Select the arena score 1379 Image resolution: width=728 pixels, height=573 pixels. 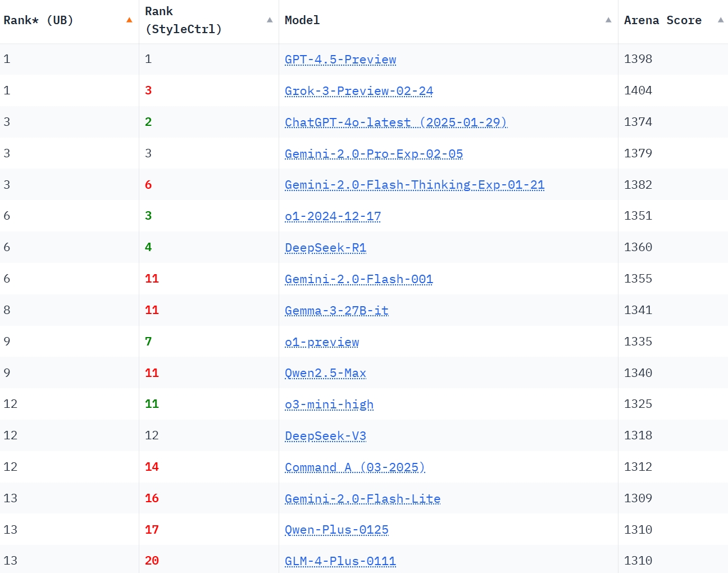[638, 153]
